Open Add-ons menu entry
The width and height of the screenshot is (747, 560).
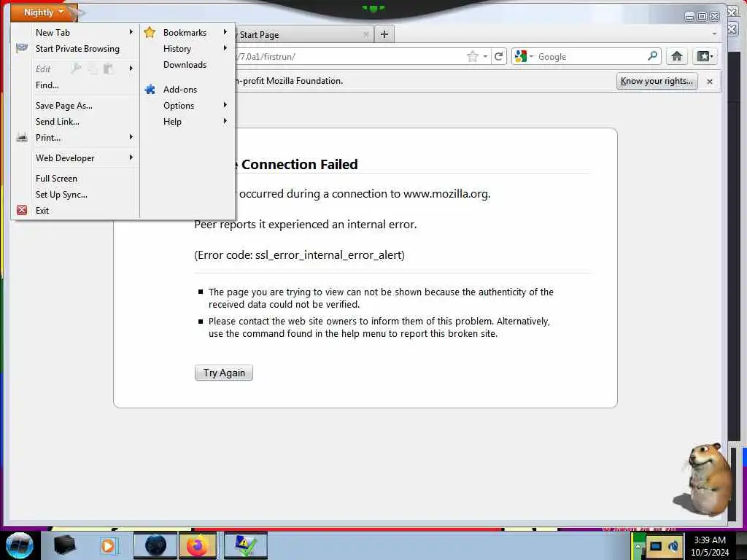click(179, 90)
